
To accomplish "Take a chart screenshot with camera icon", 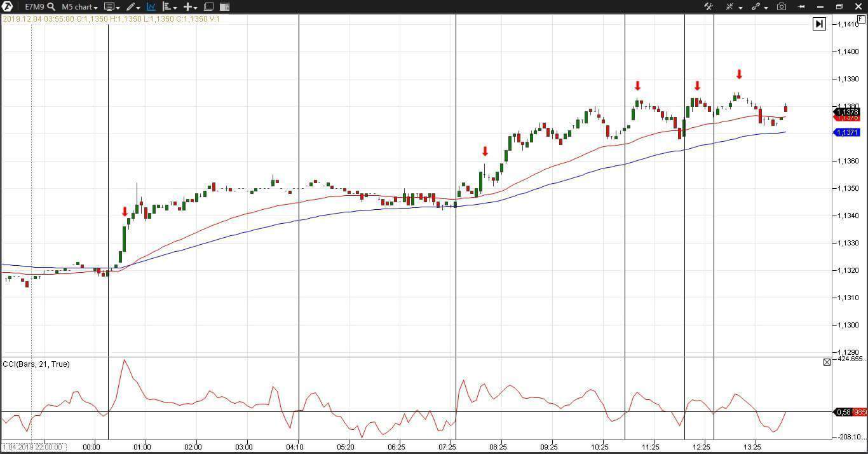I will coord(782,6).
